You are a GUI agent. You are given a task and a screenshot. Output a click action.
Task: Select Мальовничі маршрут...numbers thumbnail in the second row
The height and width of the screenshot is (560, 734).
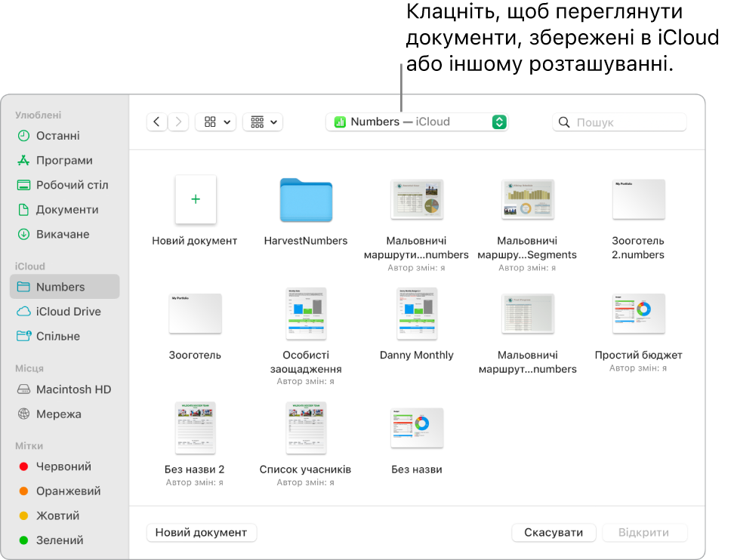(528, 313)
